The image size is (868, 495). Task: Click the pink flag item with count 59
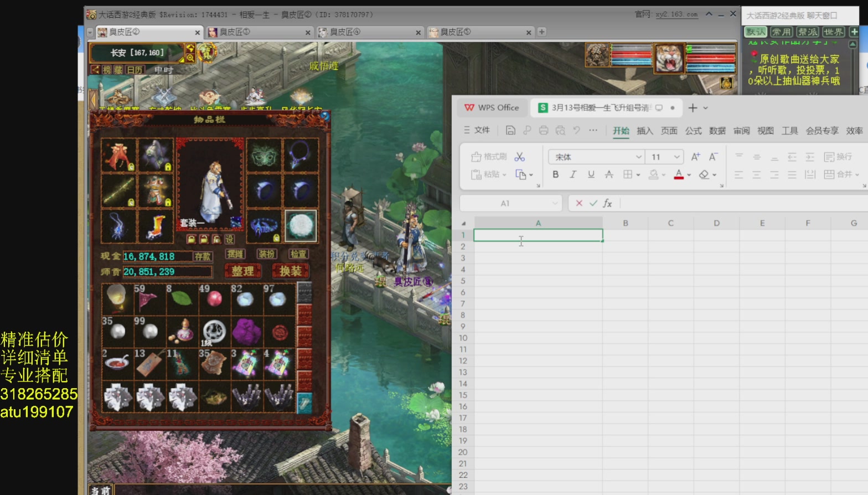pyautogui.click(x=149, y=299)
